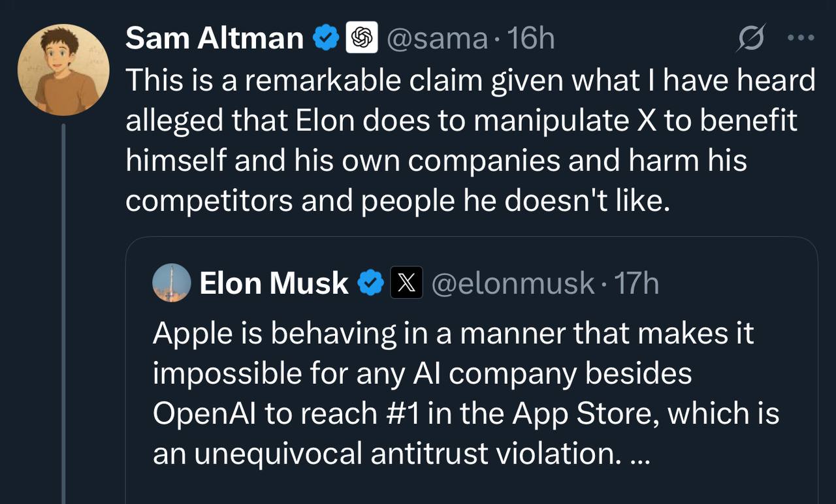Open Sam Altman's cartoon profile avatar
Screen dimensions: 836x504
[x=63, y=70]
